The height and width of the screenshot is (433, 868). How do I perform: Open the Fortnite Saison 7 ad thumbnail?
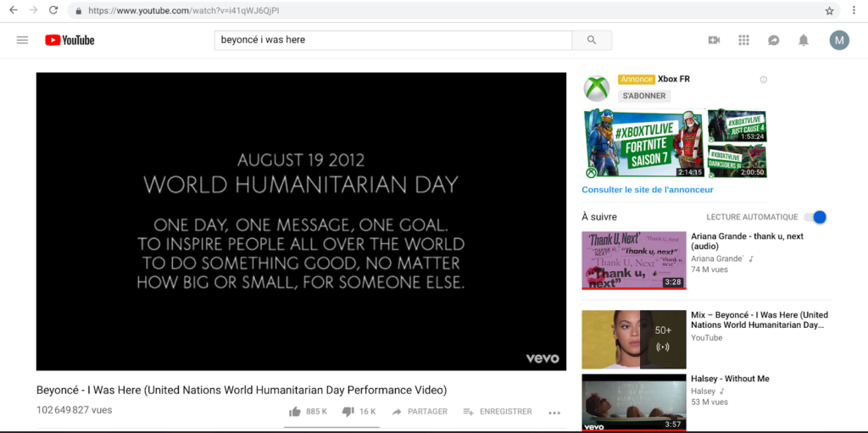[x=644, y=143]
